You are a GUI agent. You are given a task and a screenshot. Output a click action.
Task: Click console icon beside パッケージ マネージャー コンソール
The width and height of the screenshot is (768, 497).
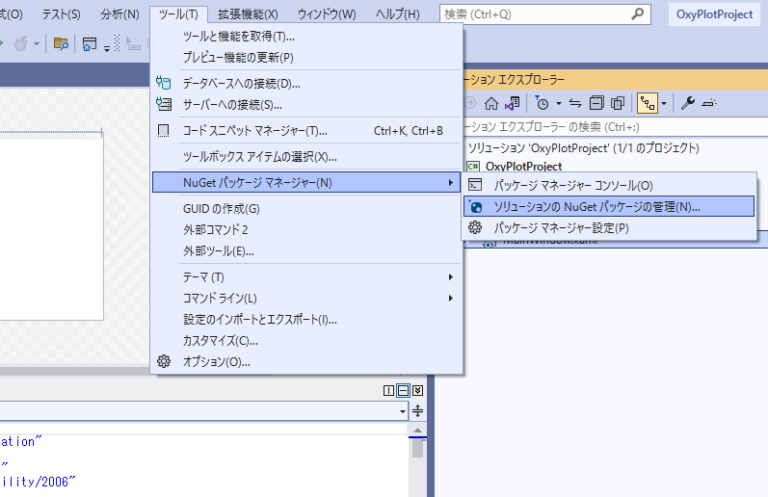tap(475, 185)
